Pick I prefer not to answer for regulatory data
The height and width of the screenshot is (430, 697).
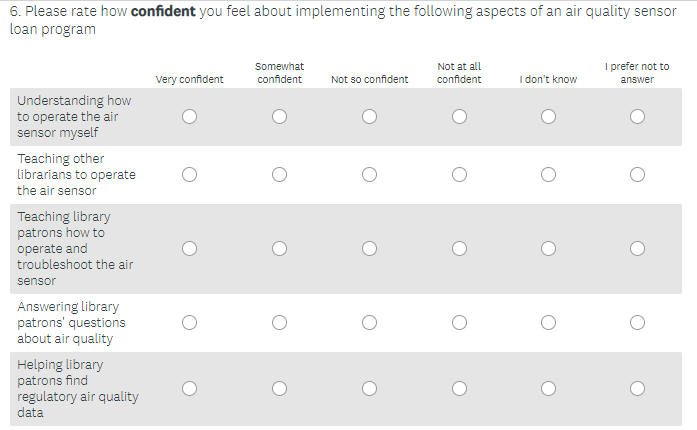638,388
